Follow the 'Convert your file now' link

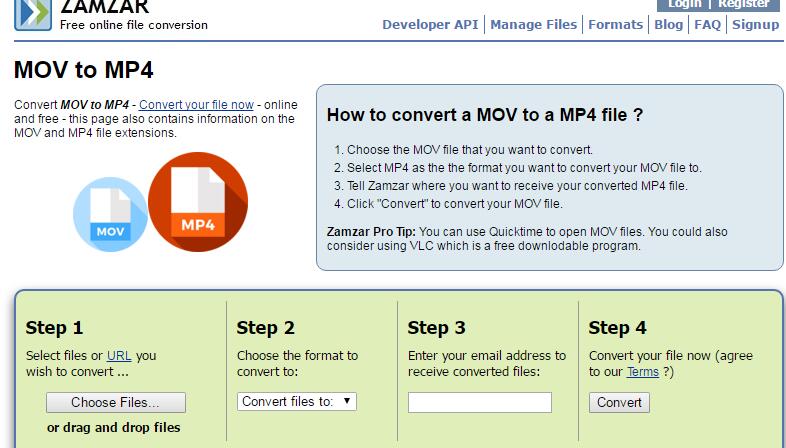point(196,105)
